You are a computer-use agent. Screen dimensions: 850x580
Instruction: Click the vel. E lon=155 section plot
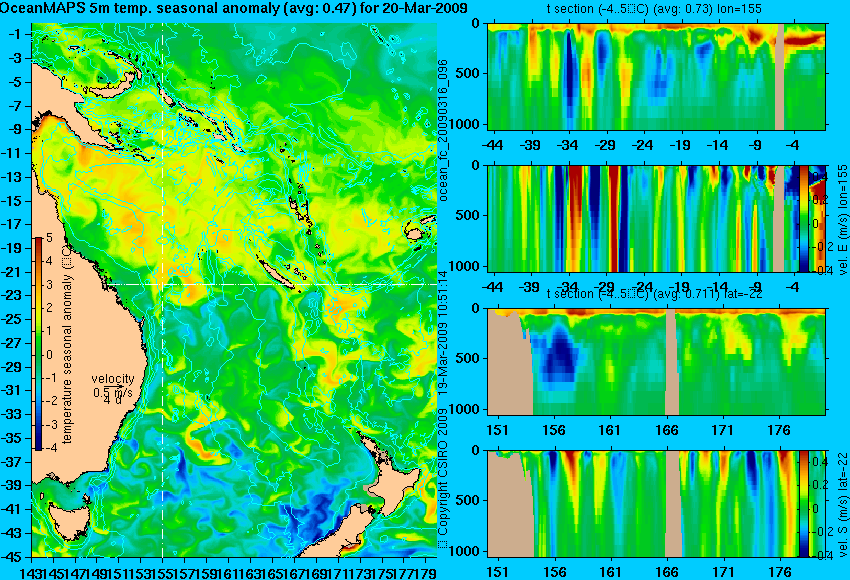click(x=656, y=218)
